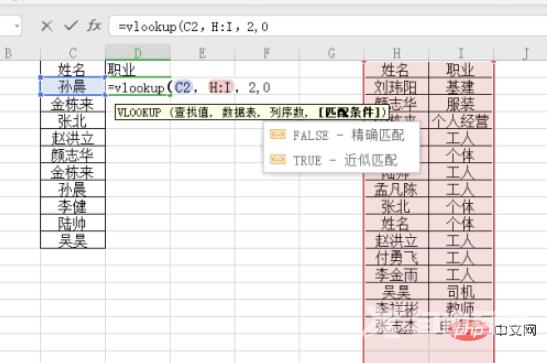Choose FALSE - 精确匹配 from the suggestion list
The height and width of the screenshot is (363, 547).
(342, 135)
